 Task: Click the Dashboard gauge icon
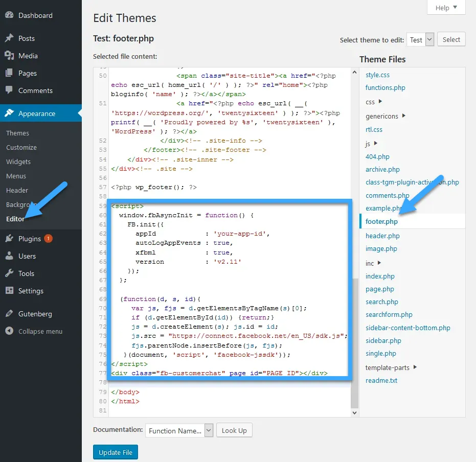point(9,15)
